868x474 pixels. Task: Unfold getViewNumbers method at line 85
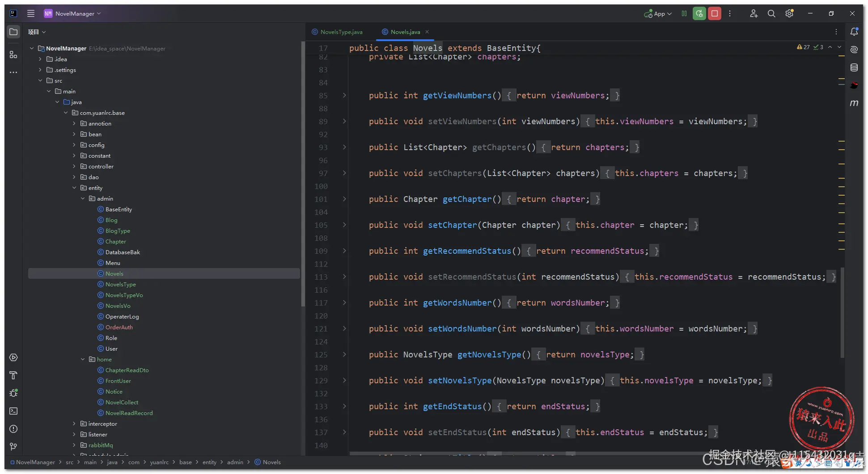coord(344,95)
